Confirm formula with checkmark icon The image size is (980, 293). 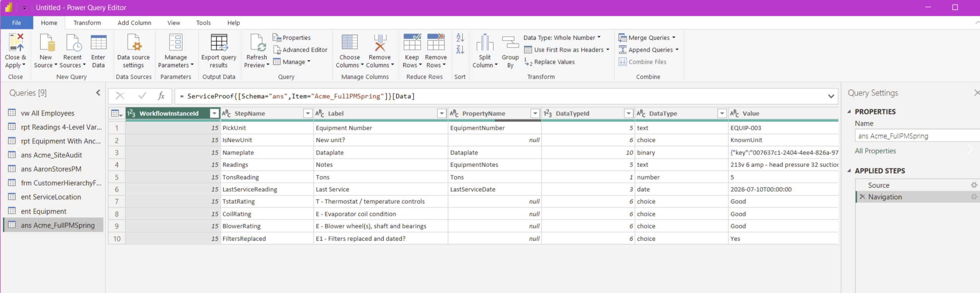coord(142,96)
